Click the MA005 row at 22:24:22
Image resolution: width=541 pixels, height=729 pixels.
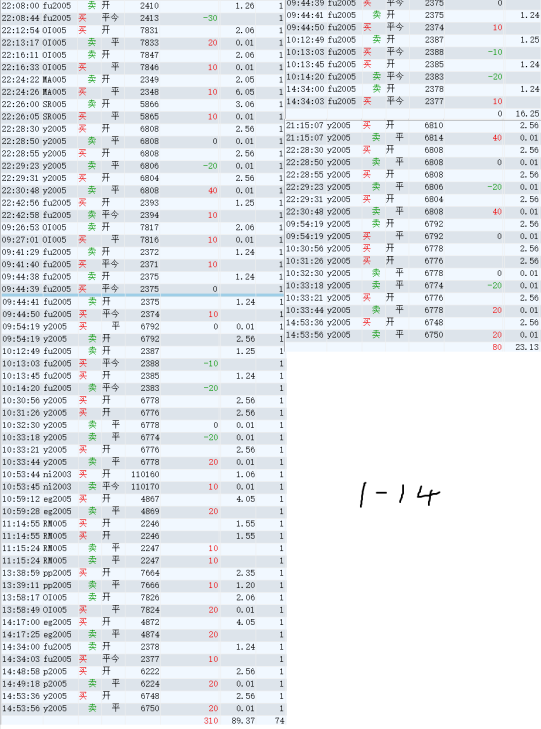pyautogui.click(x=142, y=80)
